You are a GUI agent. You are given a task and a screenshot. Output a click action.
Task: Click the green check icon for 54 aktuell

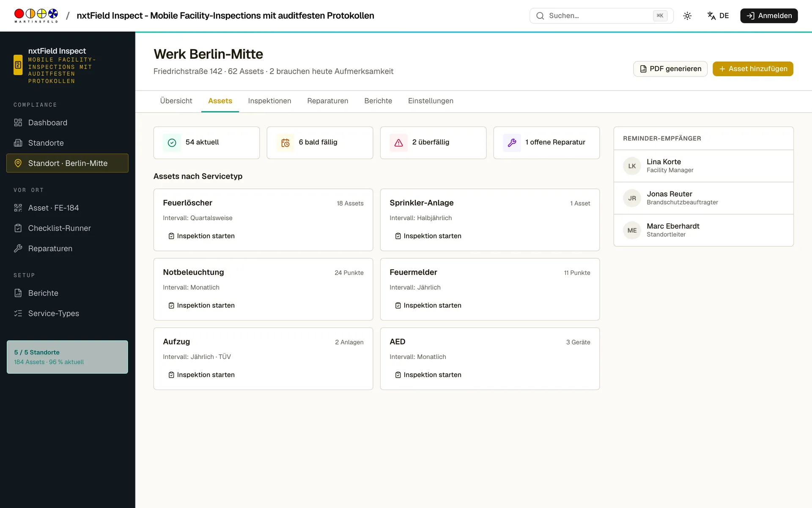pos(172,143)
